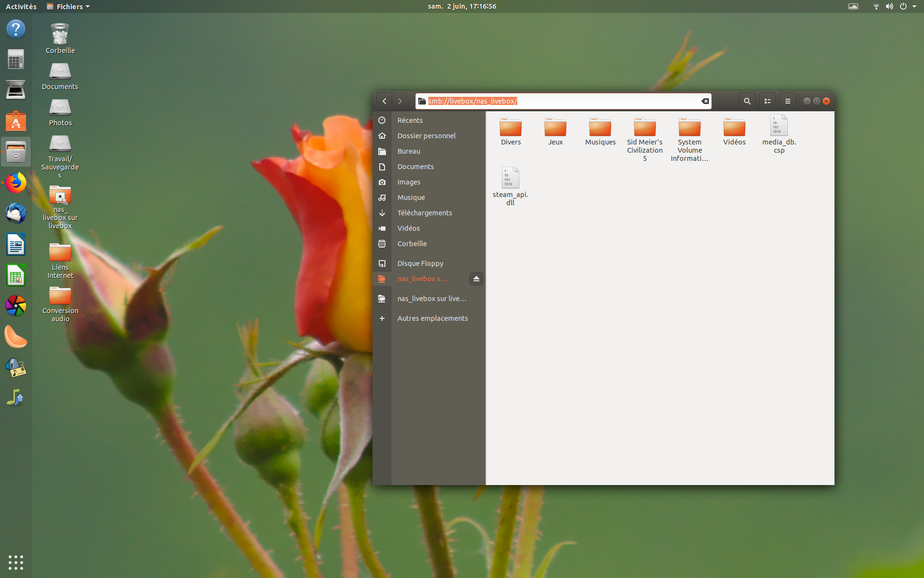Open Autres emplacements
Viewport: 924px width, 578px height.
pyautogui.click(x=429, y=318)
